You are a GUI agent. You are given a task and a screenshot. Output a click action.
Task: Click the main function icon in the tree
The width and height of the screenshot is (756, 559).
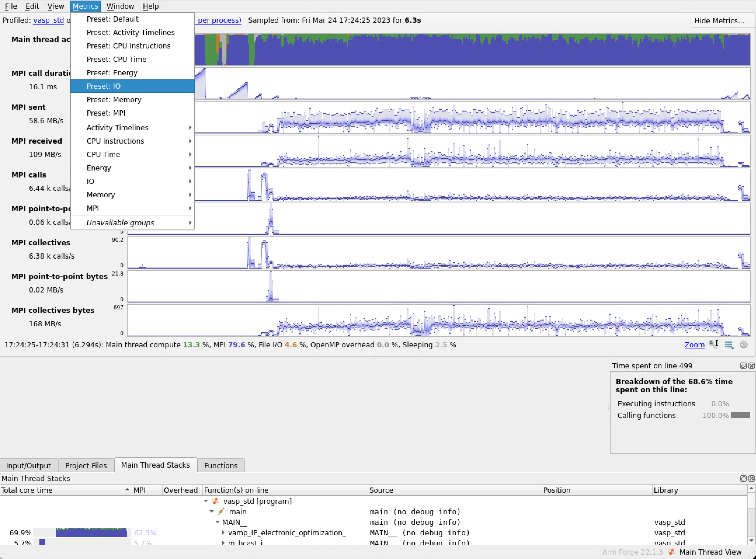[221, 511]
